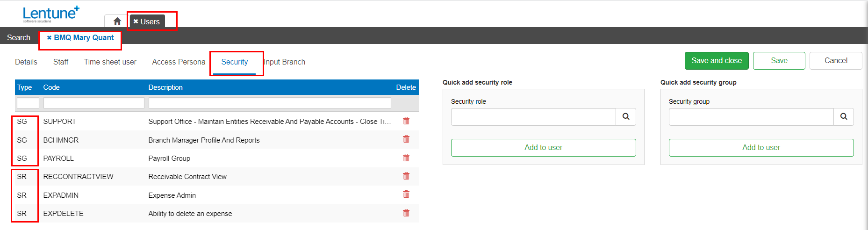Delete the SUPPORT security group row
This screenshot has height=230, width=868.
coord(406,121)
